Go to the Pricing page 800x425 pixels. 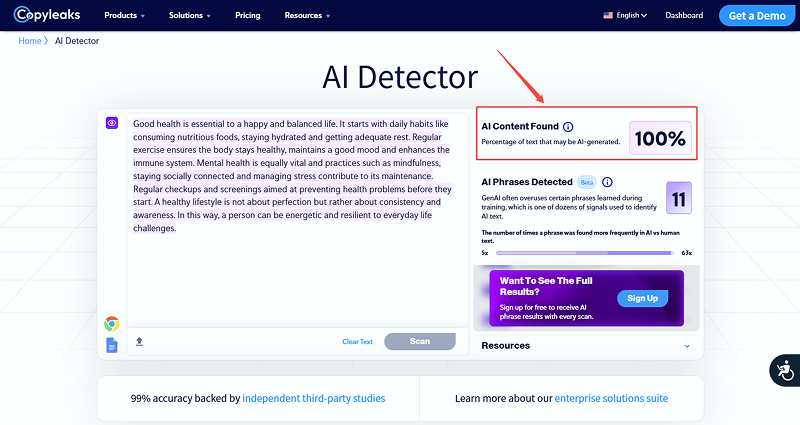pyautogui.click(x=248, y=16)
